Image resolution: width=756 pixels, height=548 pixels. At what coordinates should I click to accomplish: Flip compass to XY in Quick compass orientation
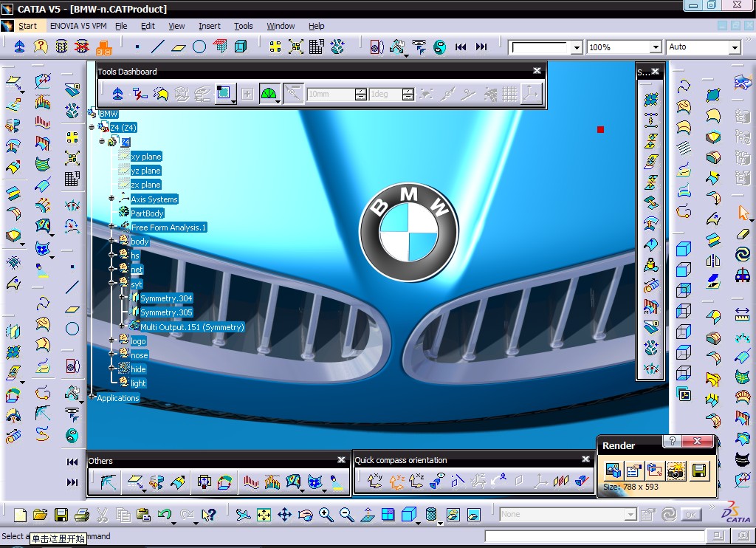(374, 481)
